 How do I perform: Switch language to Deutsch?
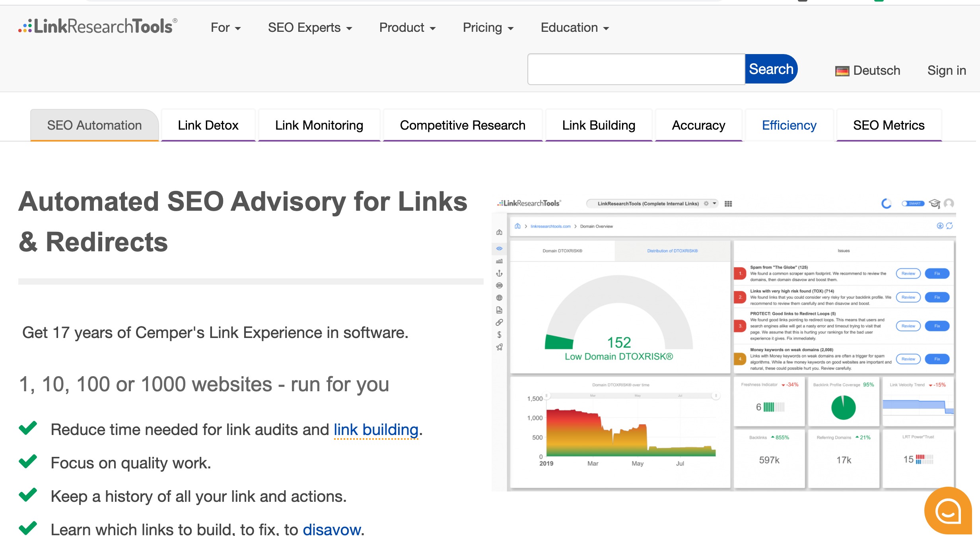pos(867,70)
